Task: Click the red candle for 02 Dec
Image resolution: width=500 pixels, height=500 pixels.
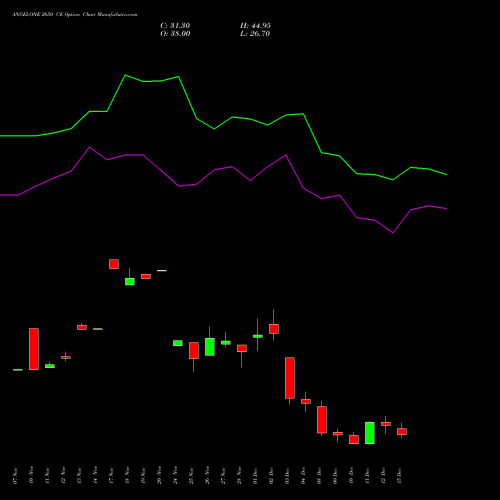Action: click(274, 329)
